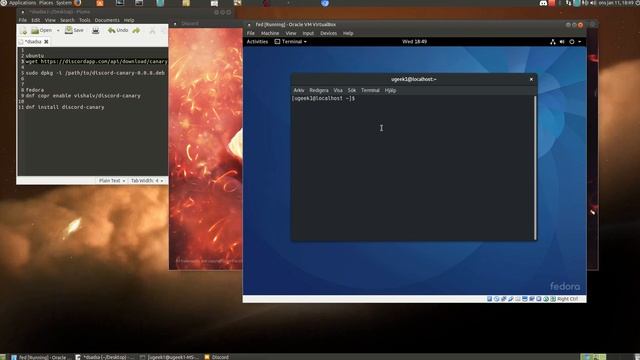Click the host date and time in top panel
This screenshot has width=640, height=360.
[617, 3]
